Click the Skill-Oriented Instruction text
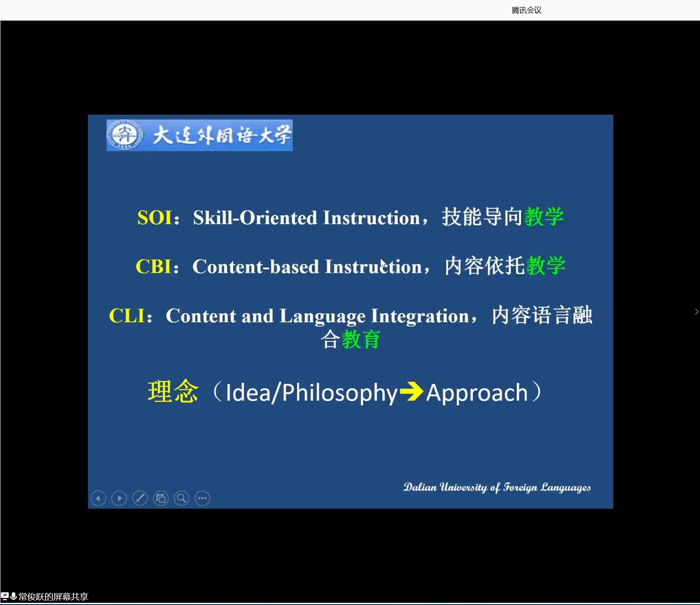The height and width of the screenshot is (605, 700). tap(306, 218)
